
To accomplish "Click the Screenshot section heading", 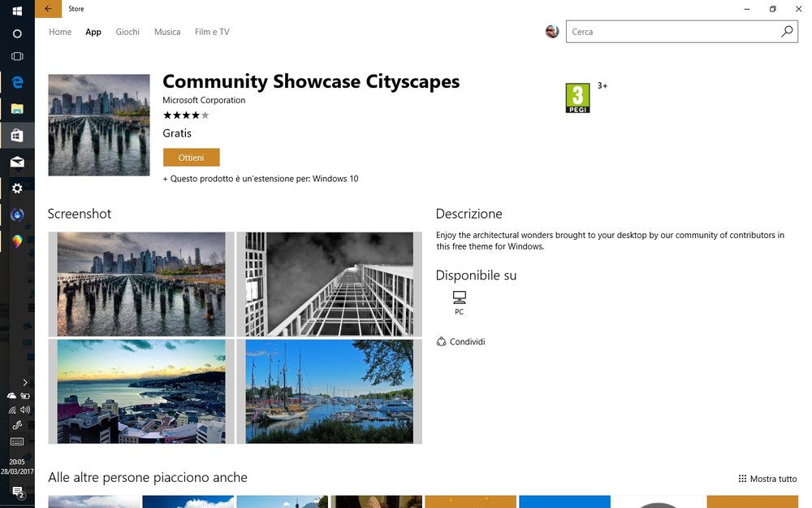I will pyautogui.click(x=80, y=214).
